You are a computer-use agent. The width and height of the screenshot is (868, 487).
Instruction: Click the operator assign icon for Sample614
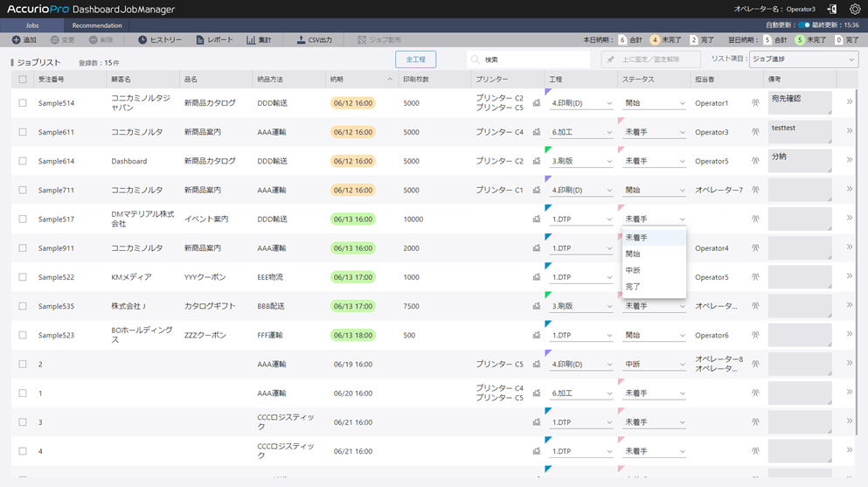[x=755, y=161]
